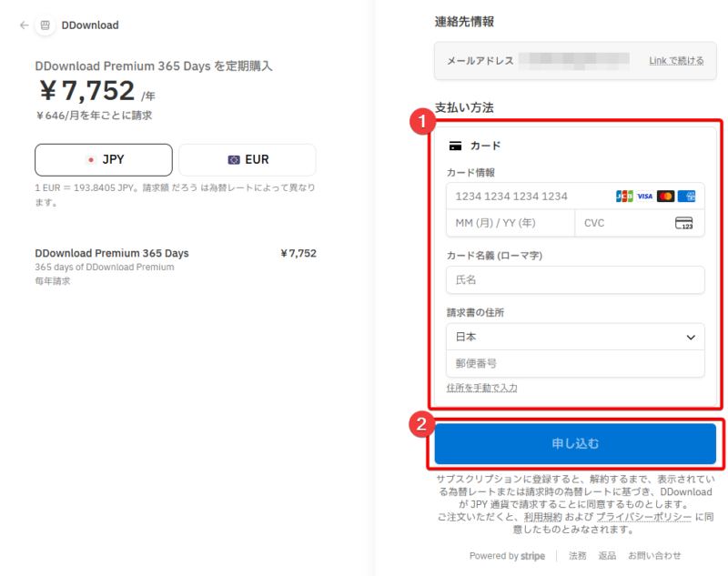Click the DDownload store icon
The height and width of the screenshot is (576, 728).
coord(45,25)
